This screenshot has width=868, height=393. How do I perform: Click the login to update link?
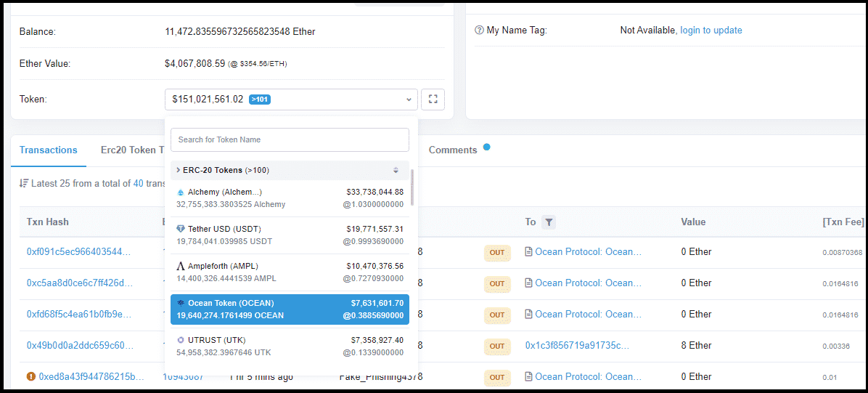[x=711, y=31]
